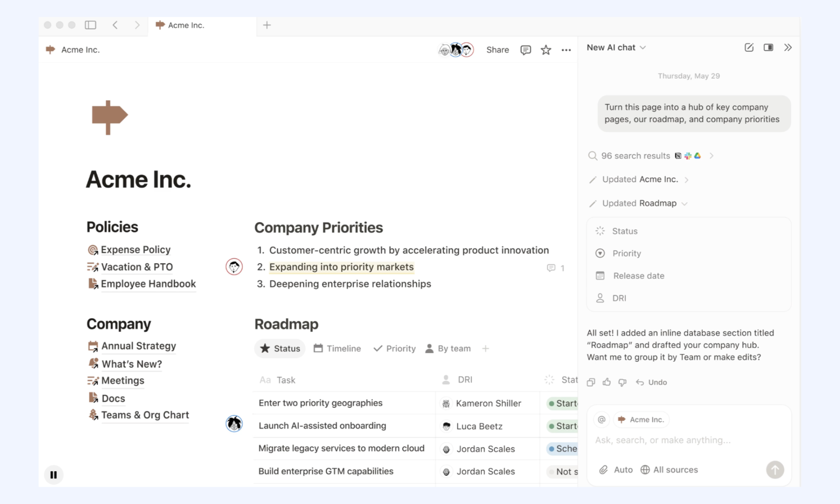Toggle AI chat panel layout icon
840x504 pixels.
[768, 47]
